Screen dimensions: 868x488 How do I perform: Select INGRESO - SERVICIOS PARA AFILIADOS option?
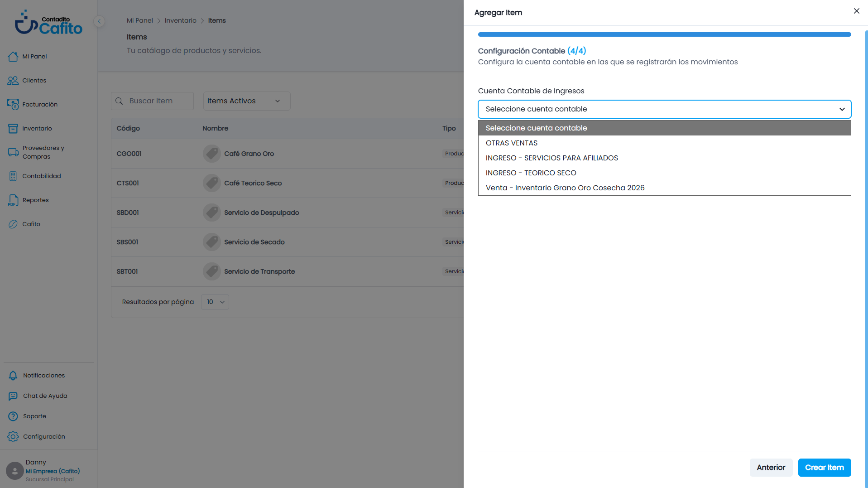tap(664, 158)
